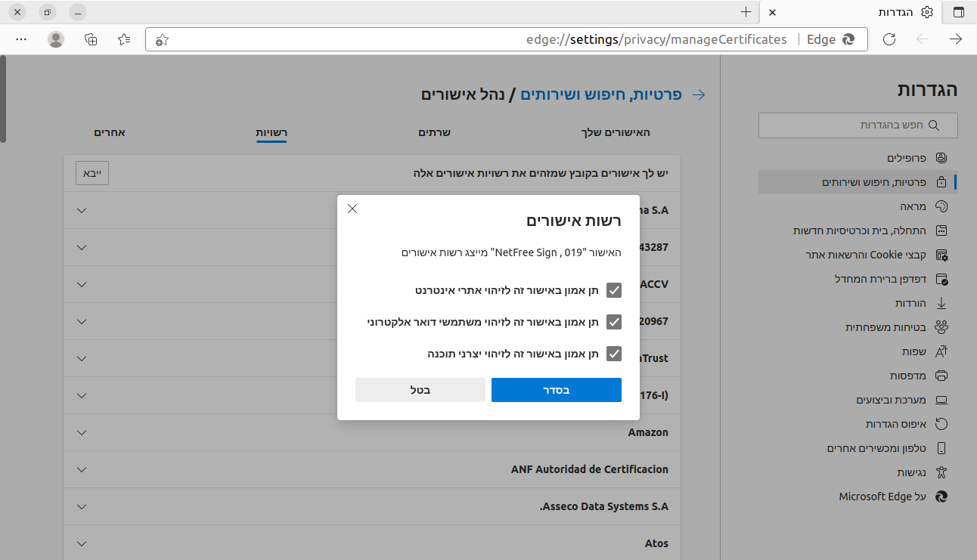
Task: Click the Downloads arrow icon in sidebar
Action: click(x=941, y=303)
